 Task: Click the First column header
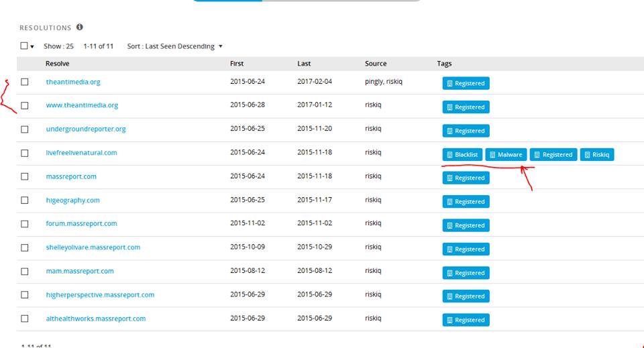click(237, 64)
